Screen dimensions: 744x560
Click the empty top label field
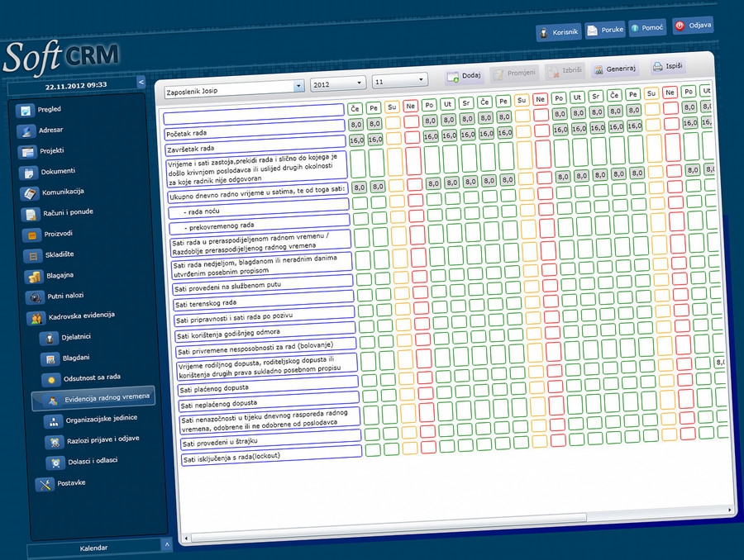(x=254, y=114)
